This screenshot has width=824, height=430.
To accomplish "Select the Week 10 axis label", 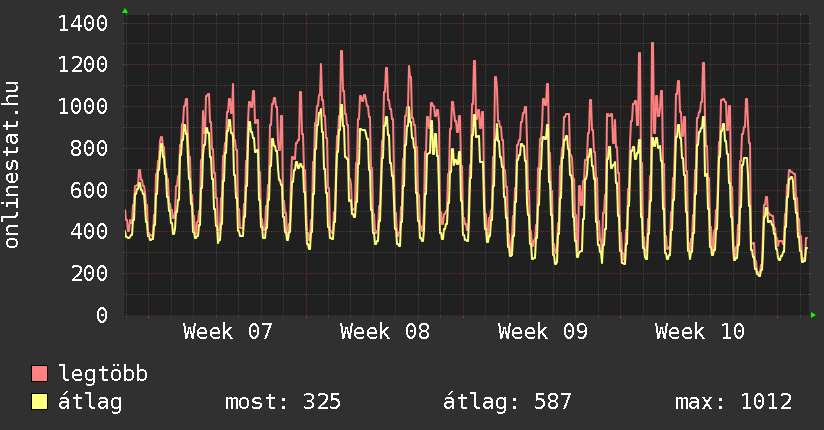I will pyautogui.click(x=699, y=332).
